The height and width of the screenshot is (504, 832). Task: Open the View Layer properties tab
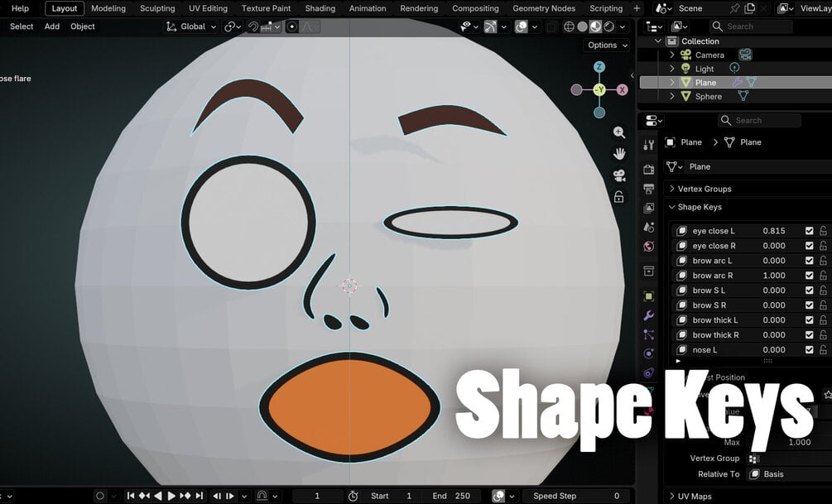(x=648, y=208)
